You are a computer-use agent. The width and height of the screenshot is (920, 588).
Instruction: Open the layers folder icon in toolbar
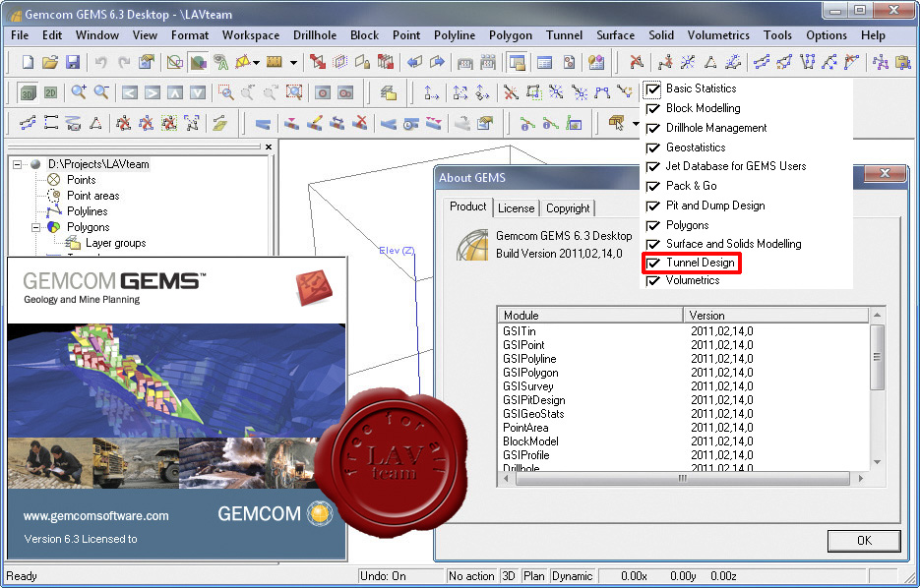click(388, 92)
